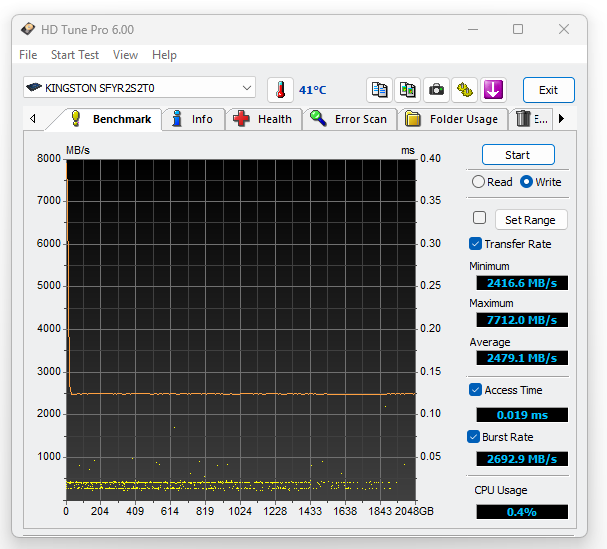Select the Write radio button

tap(527, 182)
